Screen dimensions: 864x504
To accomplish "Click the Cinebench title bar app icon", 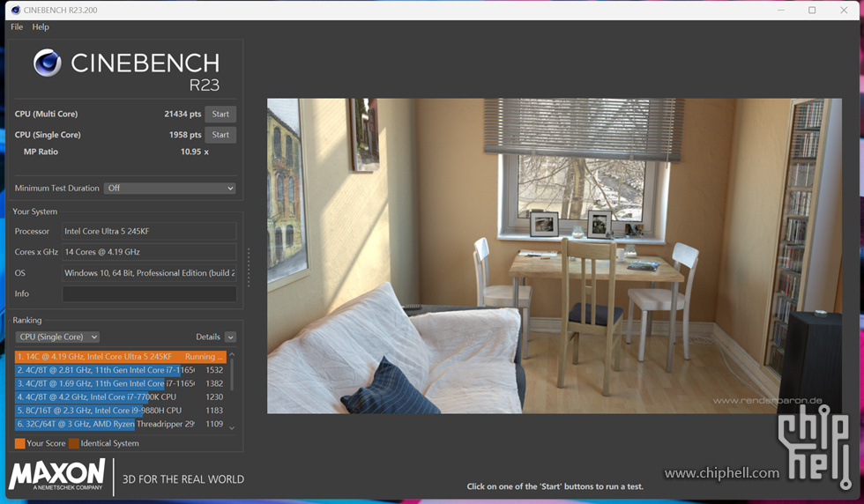I will [16, 10].
